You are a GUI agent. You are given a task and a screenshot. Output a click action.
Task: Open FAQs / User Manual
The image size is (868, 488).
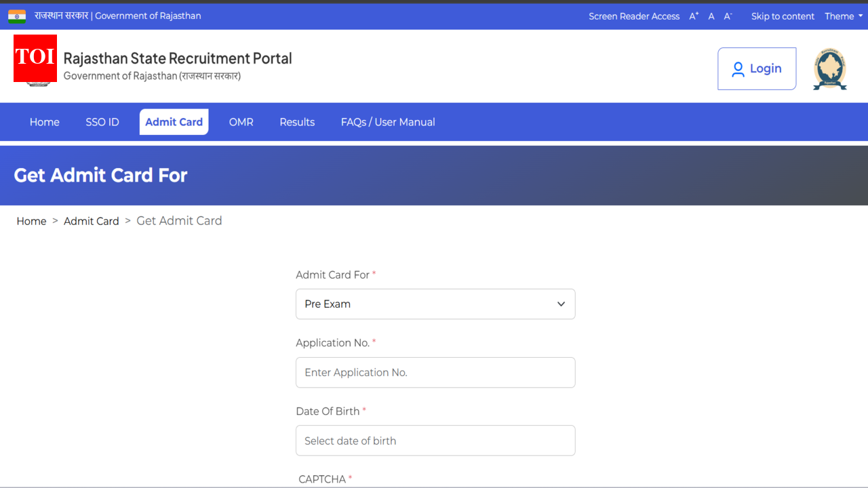[x=388, y=122]
